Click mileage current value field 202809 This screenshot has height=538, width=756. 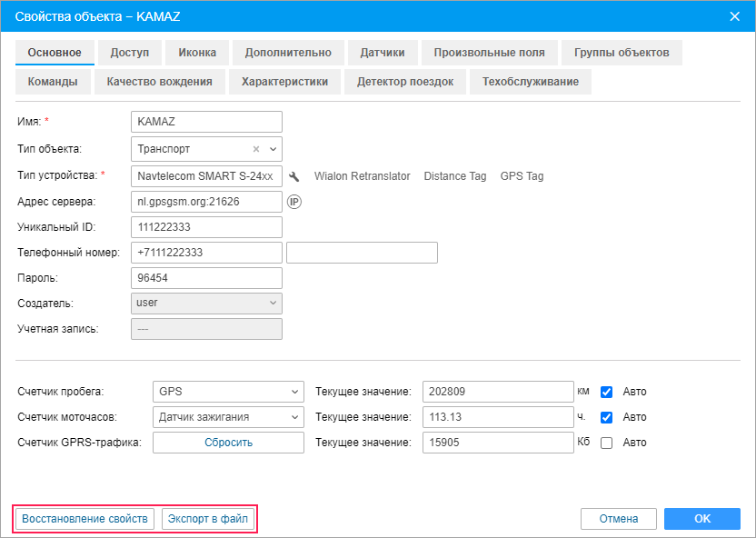(x=498, y=392)
